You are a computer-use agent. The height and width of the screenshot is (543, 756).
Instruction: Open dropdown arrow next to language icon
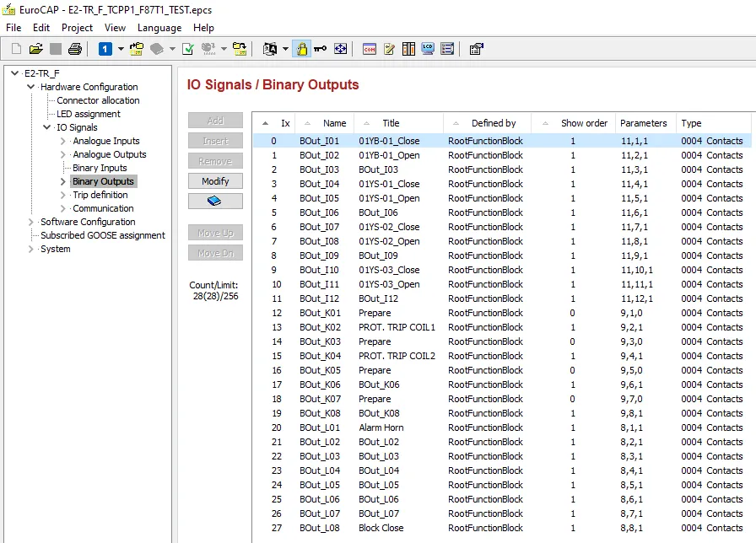285,49
